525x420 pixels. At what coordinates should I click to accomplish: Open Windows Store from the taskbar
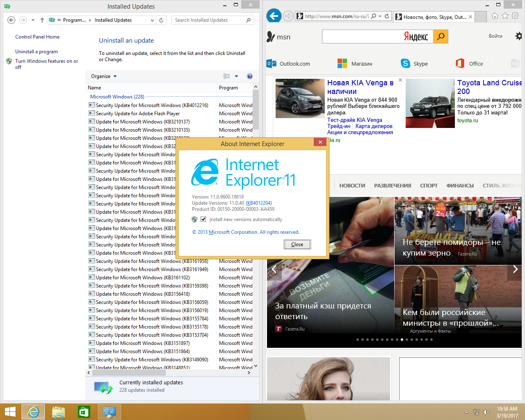(x=84, y=412)
